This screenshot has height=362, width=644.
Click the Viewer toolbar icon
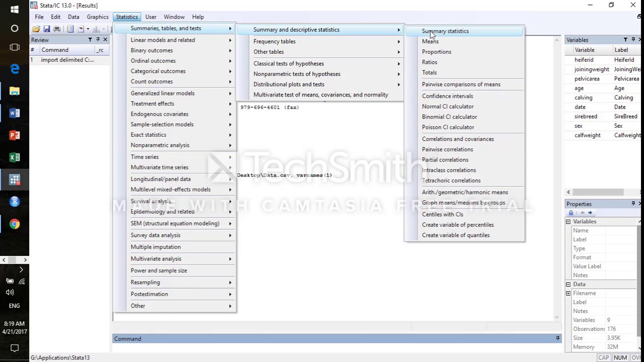coord(80,29)
